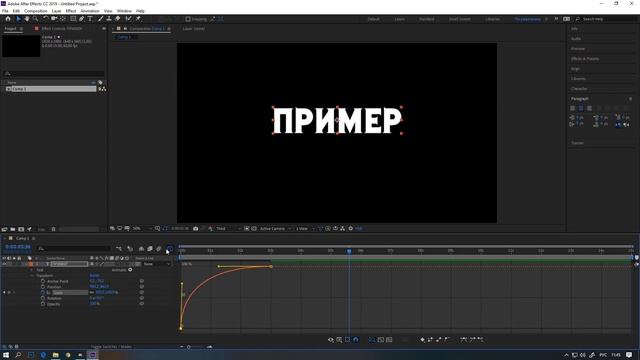The height and width of the screenshot is (360, 640).
Task: Click the Home icon in the toolbar
Action: click(x=8, y=19)
